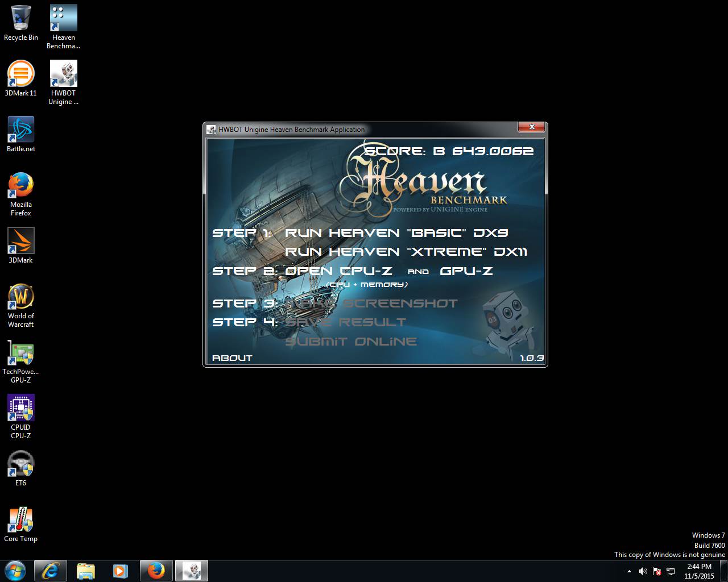Click Take Screenshot in Step 3
The height and width of the screenshot is (582, 728).
coord(371,304)
